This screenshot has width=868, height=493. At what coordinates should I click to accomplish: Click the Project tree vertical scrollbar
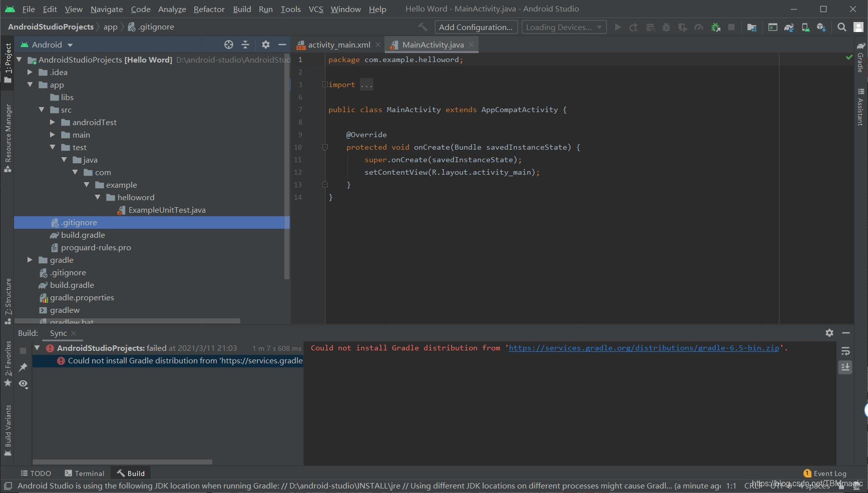click(287, 165)
